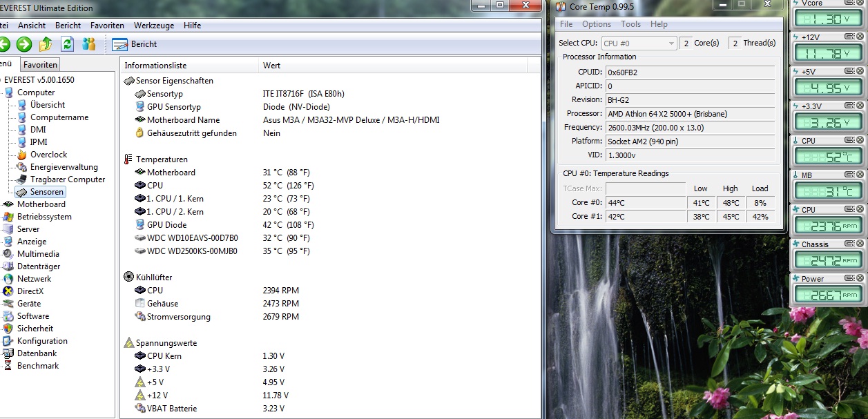The height and width of the screenshot is (419, 868).
Task: Click the green forward arrow in EVEREST toolbar
Action: coord(24,44)
